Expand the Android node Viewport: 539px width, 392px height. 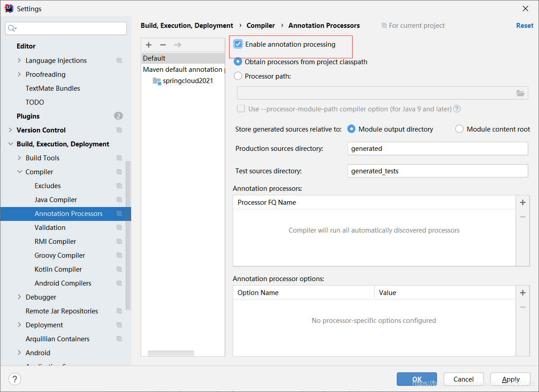pos(19,353)
